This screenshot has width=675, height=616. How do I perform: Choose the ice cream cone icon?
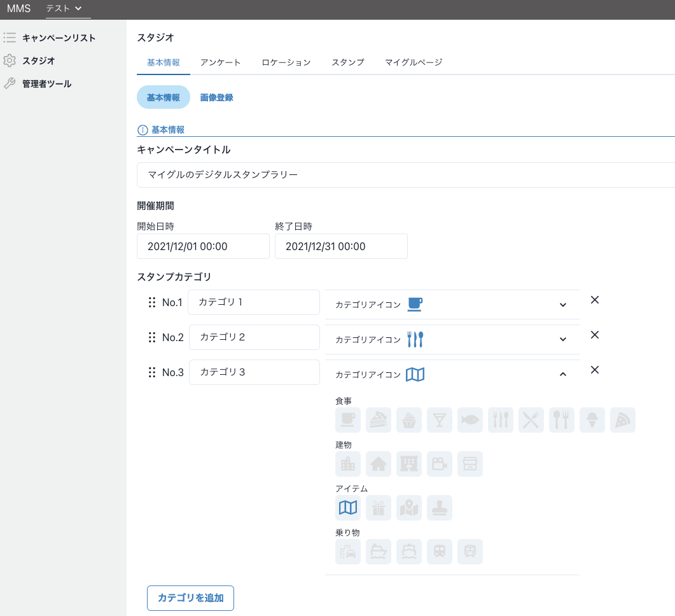592,420
